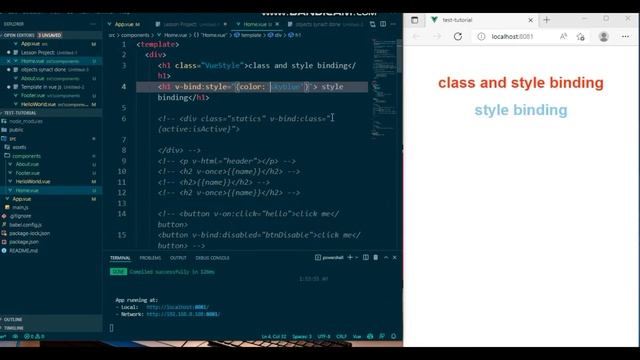Image resolution: width=640 pixels, height=360 pixels.
Task: Select the Terminal panel tab
Action: pos(120,258)
